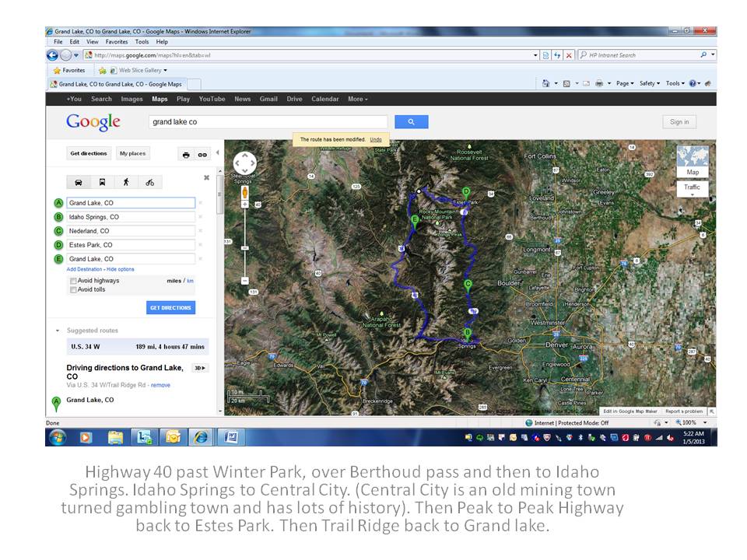Click the Favorites star icon
The height and width of the screenshot is (560, 747).
point(57,71)
